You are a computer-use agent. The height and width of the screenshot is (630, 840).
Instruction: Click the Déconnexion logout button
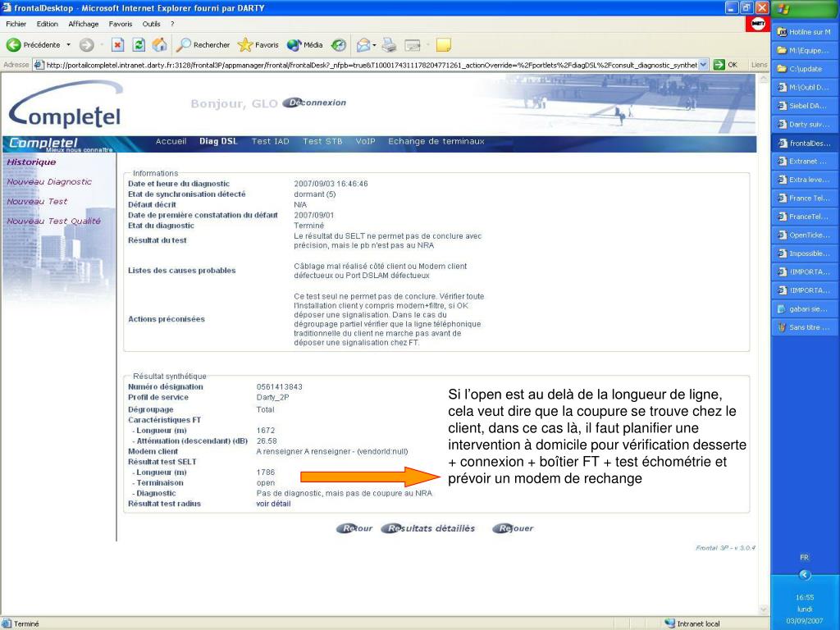(315, 103)
